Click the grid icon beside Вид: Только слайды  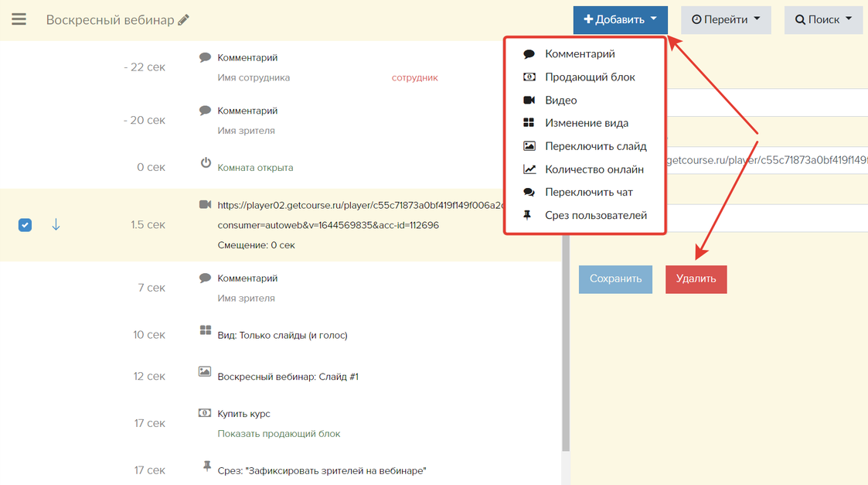205,330
